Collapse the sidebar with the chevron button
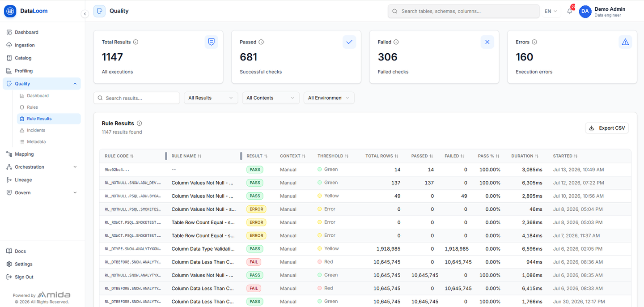The width and height of the screenshot is (644, 307). click(85, 14)
